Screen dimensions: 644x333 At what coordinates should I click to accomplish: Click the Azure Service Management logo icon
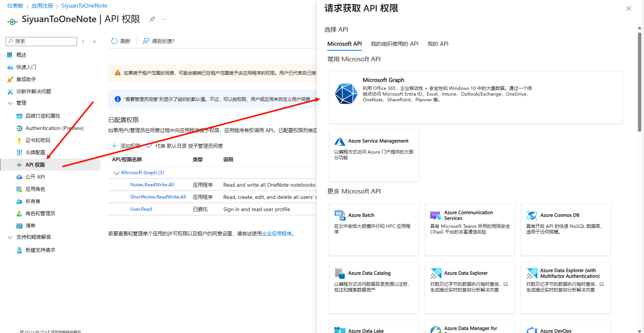(x=340, y=141)
